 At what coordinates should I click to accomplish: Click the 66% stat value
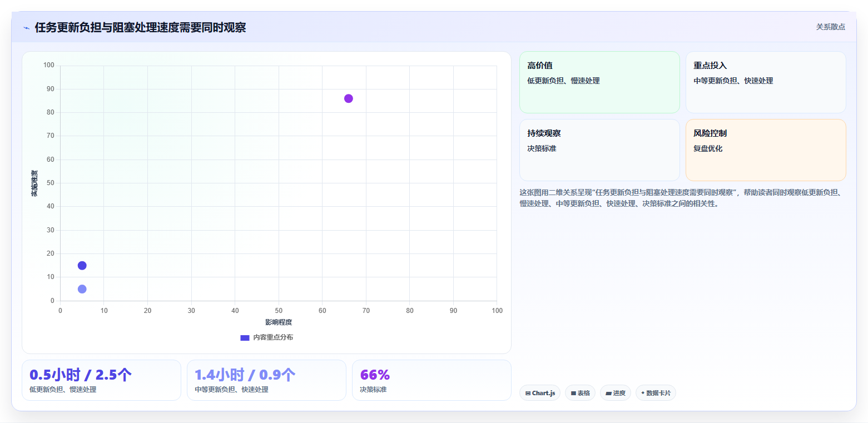coord(375,375)
